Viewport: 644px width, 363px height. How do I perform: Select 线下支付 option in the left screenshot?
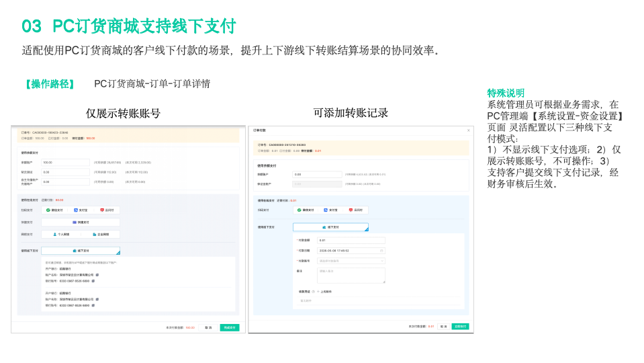click(81, 251)
